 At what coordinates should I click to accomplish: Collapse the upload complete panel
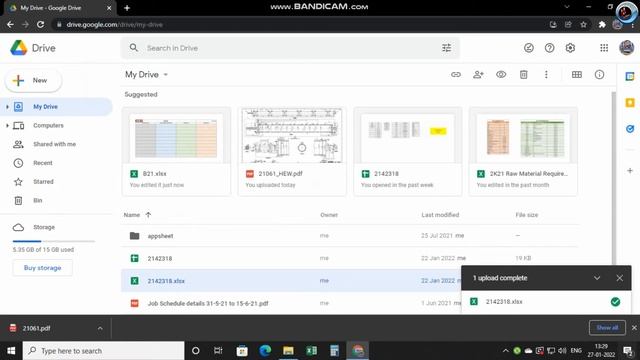(597, 278)
